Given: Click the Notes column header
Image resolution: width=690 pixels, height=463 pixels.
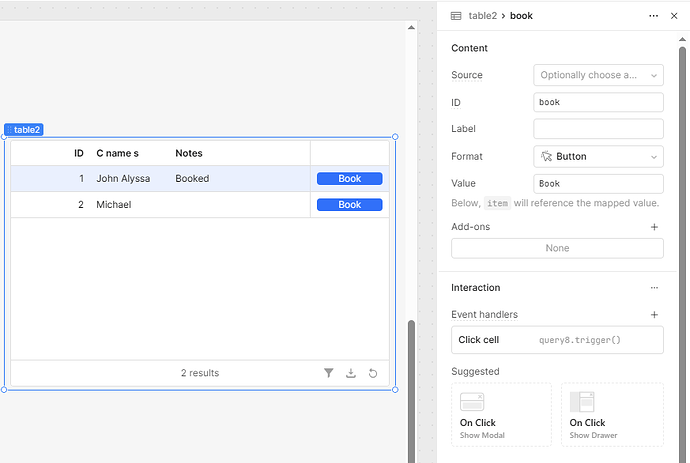Looking at the screenshot, I should pos(189,153).
